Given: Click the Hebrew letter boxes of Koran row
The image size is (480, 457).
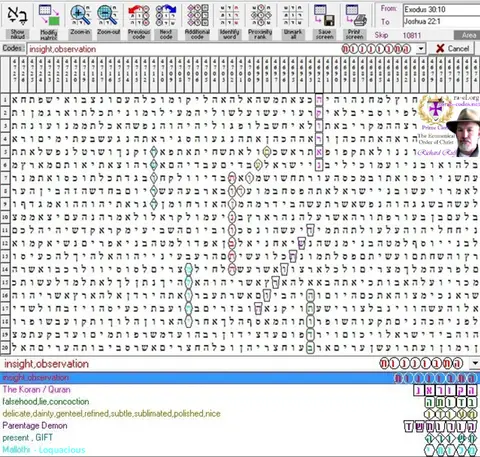Looking at the screenshot, I should (x=445, y=390).
